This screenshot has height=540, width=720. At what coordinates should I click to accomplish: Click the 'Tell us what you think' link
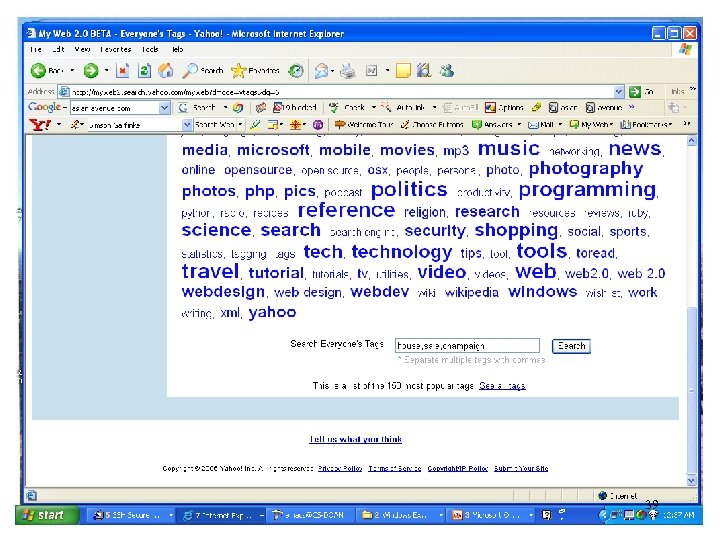coord(356,439)
